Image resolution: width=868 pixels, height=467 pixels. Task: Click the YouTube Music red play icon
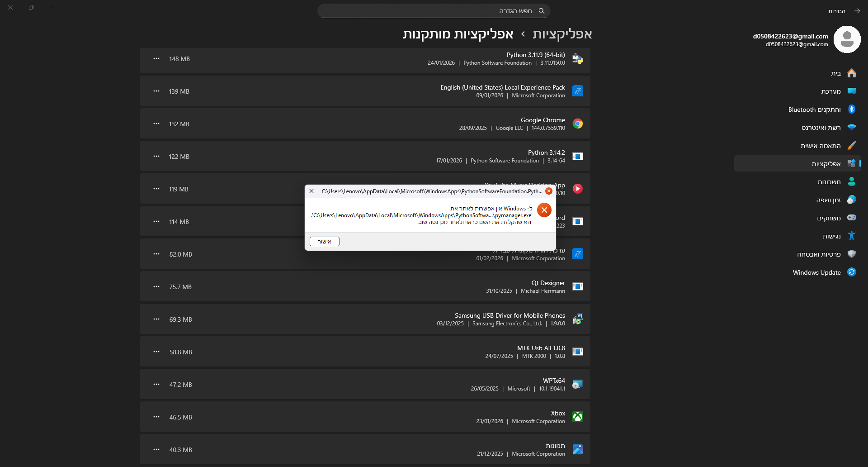(577, 189)
